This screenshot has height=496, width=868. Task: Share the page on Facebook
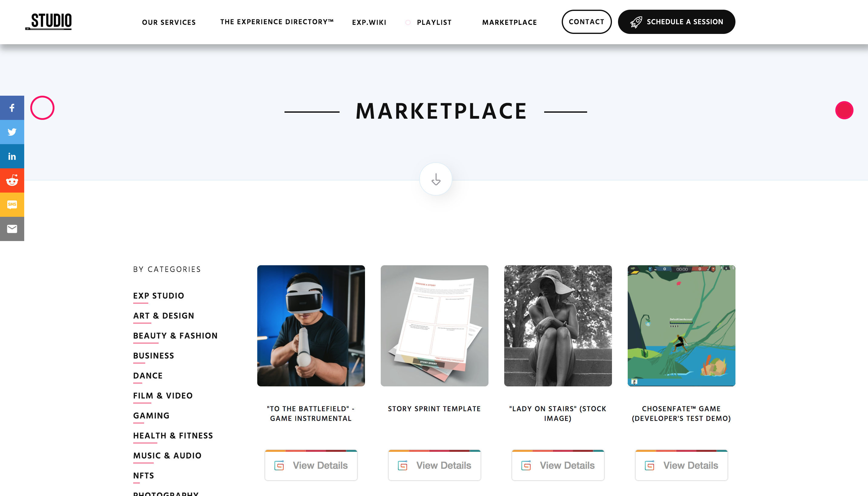[12, 108]
